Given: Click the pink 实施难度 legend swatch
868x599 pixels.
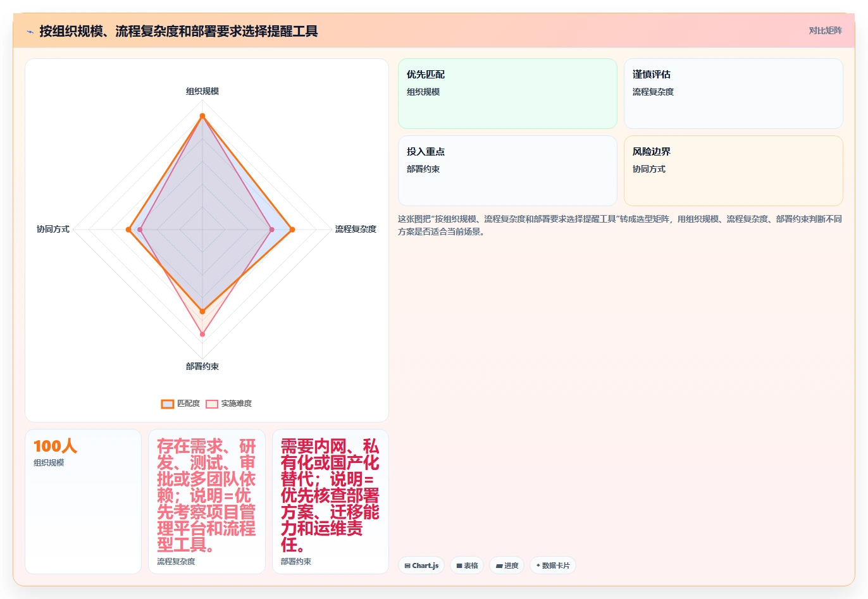Looking at the screenshot, I should tap(212, 404).
